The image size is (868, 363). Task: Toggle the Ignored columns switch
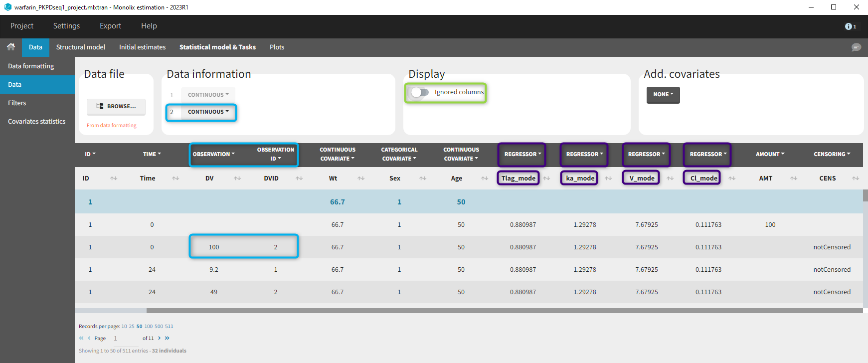pos(420,92)
